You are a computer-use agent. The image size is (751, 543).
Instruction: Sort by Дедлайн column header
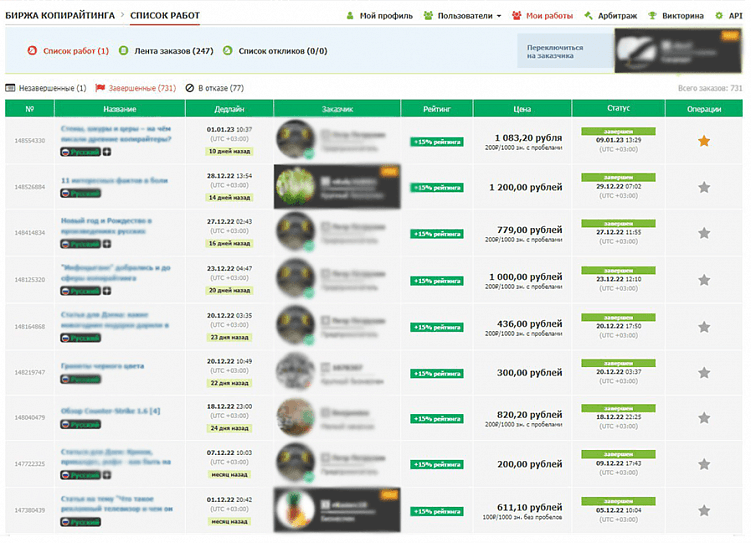pyautogui.click(x=229, y=109)
